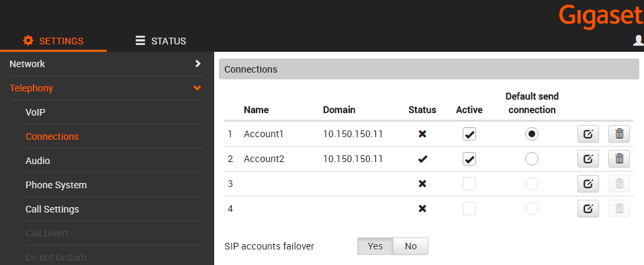Image resolution: width=644 pixels, height=265 pixels.
Task: Set SIP accounts failover to Yes
Action: pyautogui.click(x=375, y=246)
